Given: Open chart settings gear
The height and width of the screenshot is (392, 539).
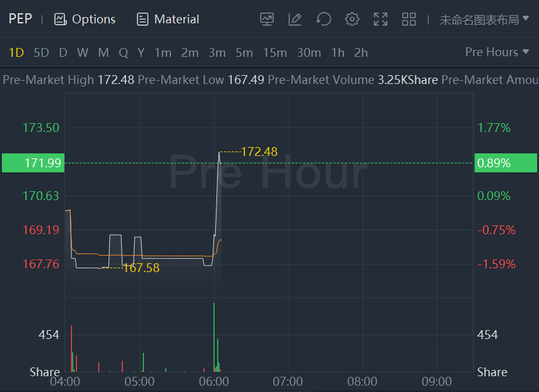Looking at the screenshot, I should (x=352, y=19).
